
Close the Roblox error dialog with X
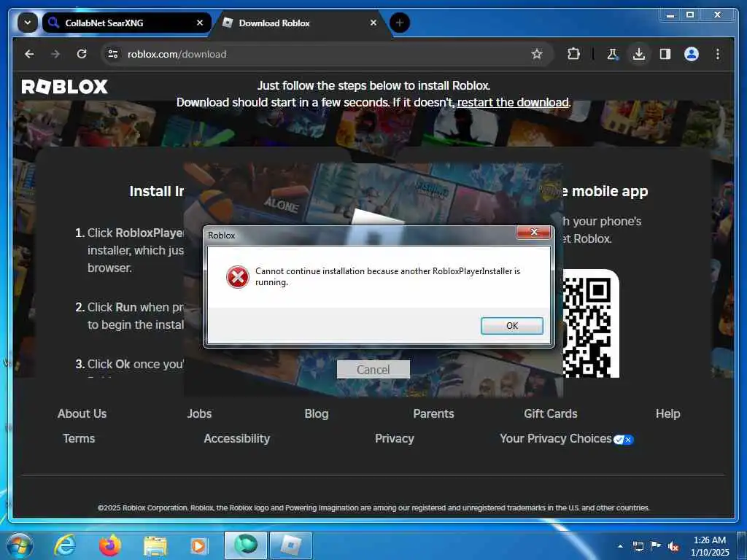[533, 232]
